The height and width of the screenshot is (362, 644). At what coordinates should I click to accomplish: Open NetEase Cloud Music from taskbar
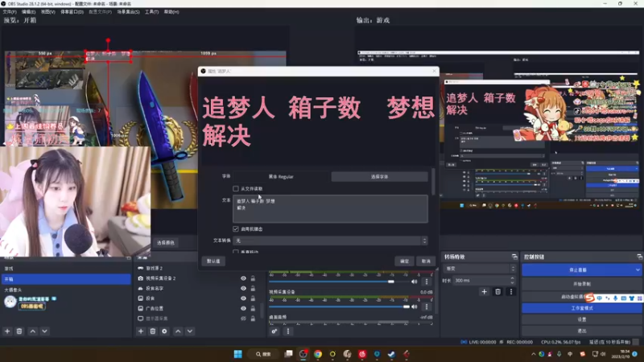pyautogui.click(x=361, y=354)
